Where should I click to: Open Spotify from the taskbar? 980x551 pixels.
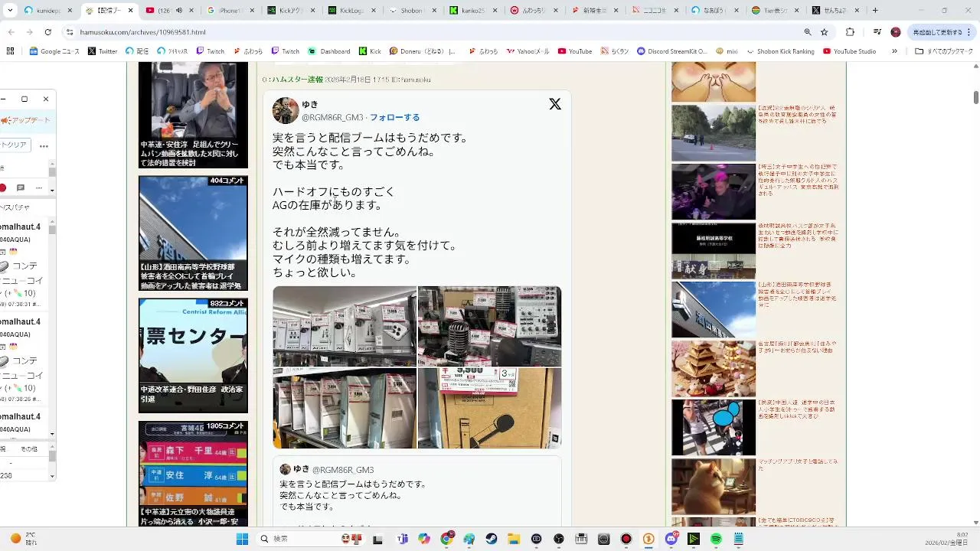[716, 539]
